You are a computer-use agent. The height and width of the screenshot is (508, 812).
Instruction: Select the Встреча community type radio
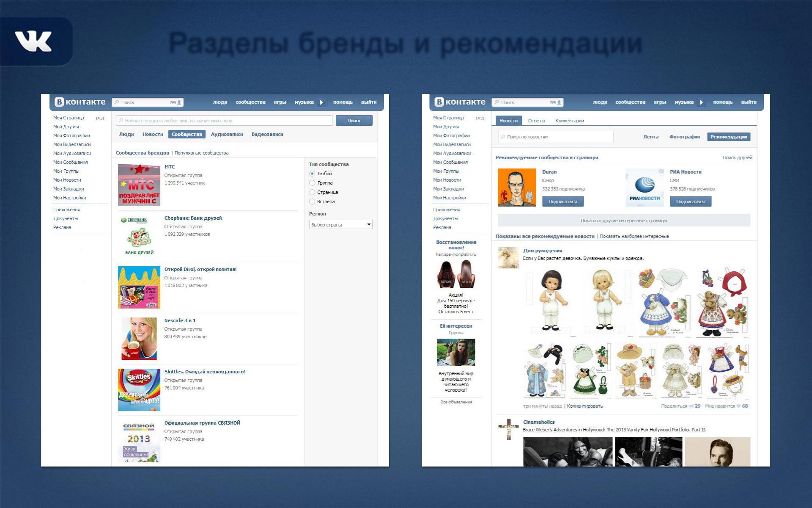click(x=312, y=202)
